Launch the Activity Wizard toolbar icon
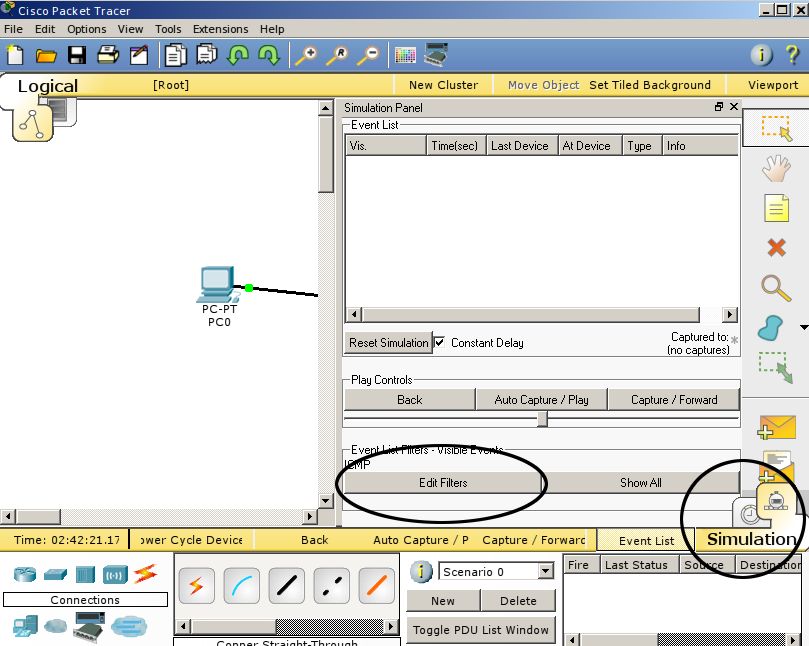This screenshot has width=809, height=646. 139,55
